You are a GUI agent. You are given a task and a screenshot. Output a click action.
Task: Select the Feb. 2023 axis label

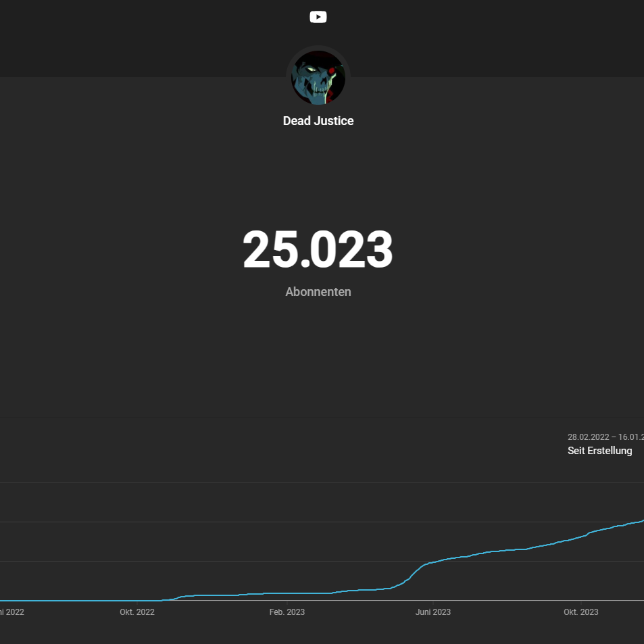click(287, 612)
